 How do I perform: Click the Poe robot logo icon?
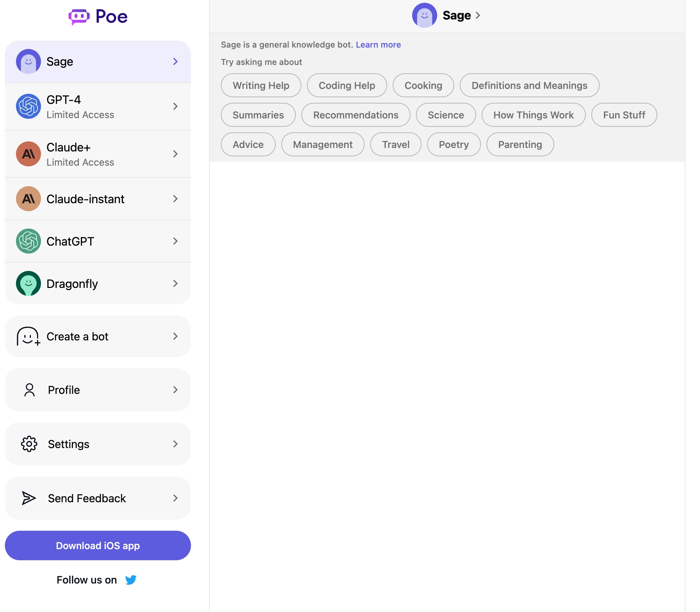point(79,17)
